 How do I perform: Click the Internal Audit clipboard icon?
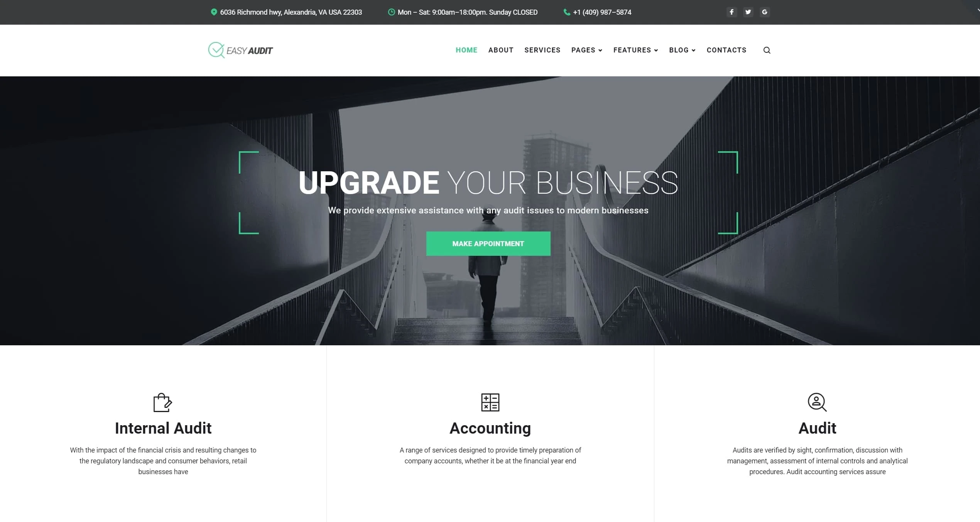coord(163,401)
